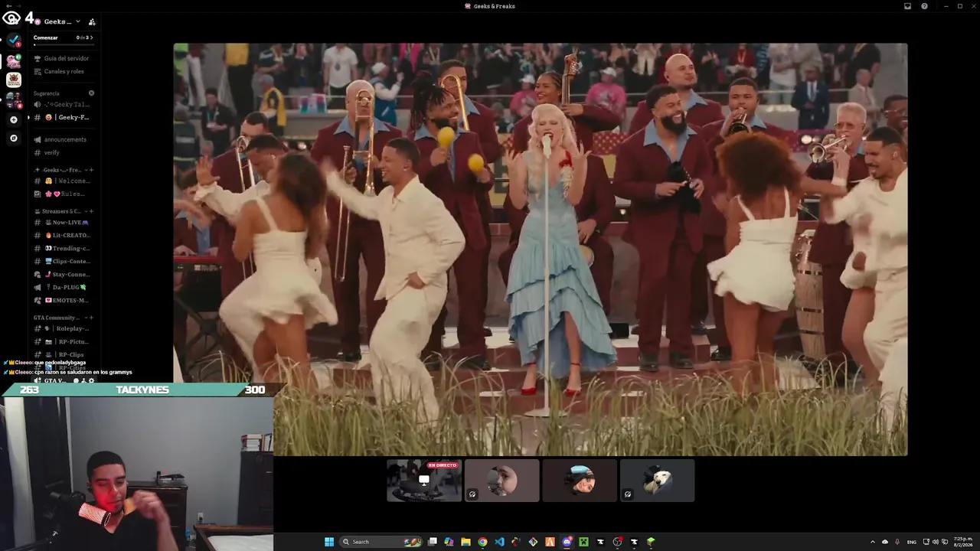Open the help icon in title bar
This screenshot has width=980, height=551.
(924, 6)
